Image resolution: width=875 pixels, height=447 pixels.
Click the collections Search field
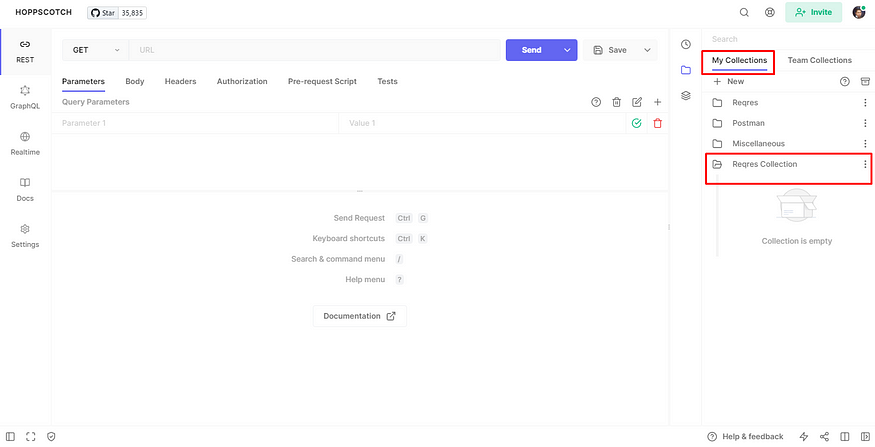(788, 39)
